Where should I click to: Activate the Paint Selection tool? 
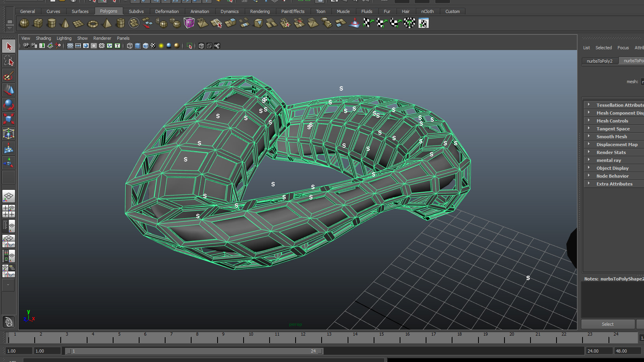pyautogui.click(x=9, y=76)
